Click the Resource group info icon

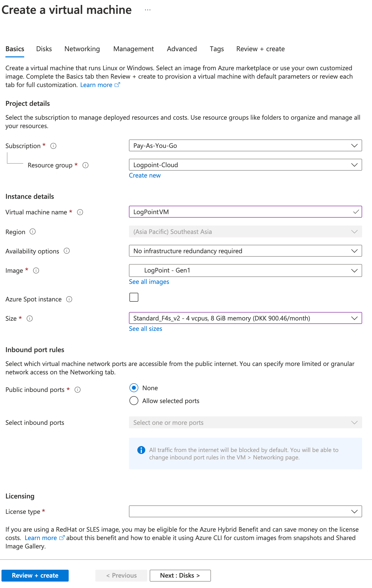pyautogui.click(x=85, y=165)
